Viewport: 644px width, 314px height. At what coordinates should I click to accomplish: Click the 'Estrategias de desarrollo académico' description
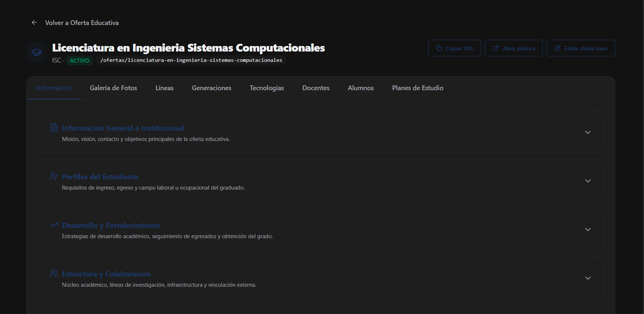coord(167,236)
